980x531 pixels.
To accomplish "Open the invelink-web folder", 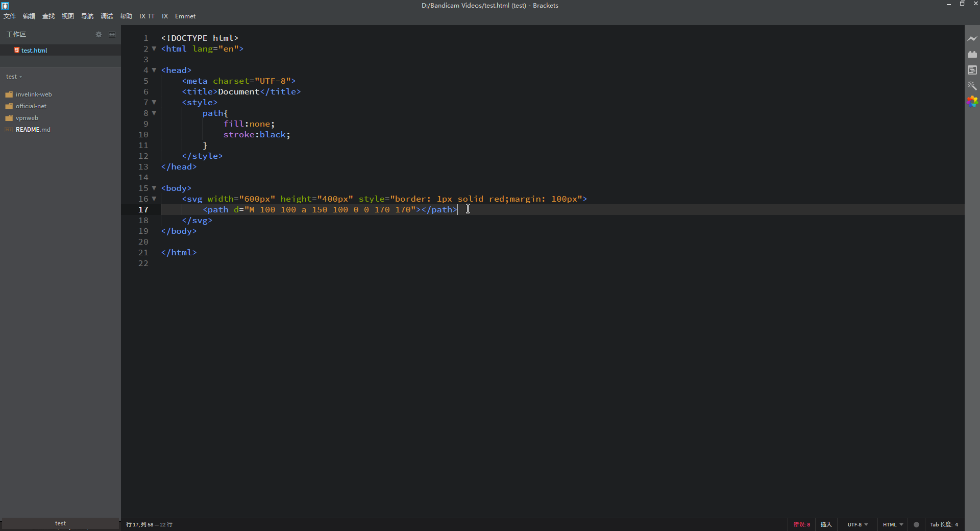I will point(34,94).
